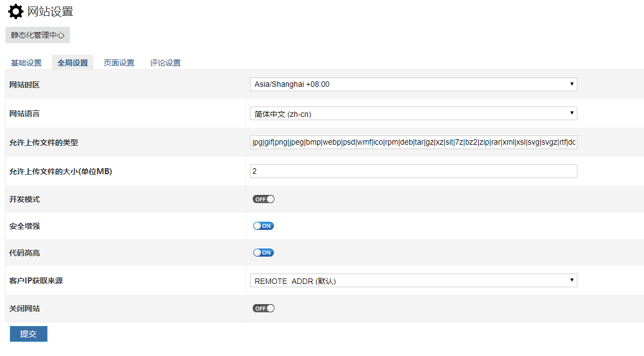Screen dimensions: 644x356
Task: Toggle the 关闭网站 switch on
Action: [264, 308]
